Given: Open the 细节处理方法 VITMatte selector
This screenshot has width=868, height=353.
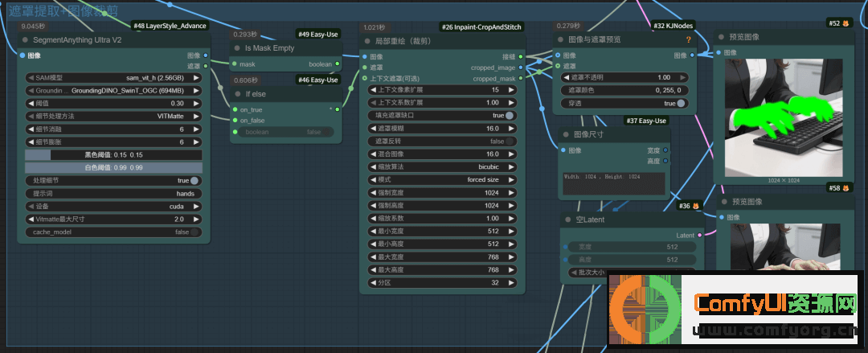Looking at the screenshot, I should click(113, 117).
